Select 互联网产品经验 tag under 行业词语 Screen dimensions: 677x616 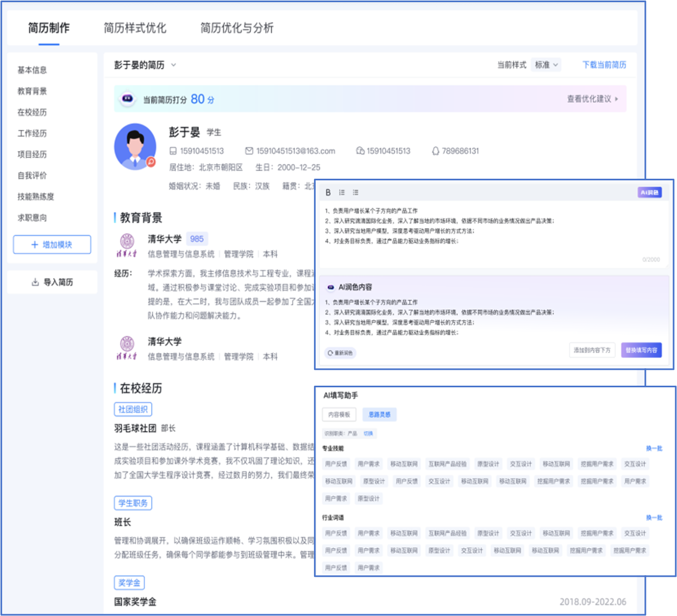448,533
